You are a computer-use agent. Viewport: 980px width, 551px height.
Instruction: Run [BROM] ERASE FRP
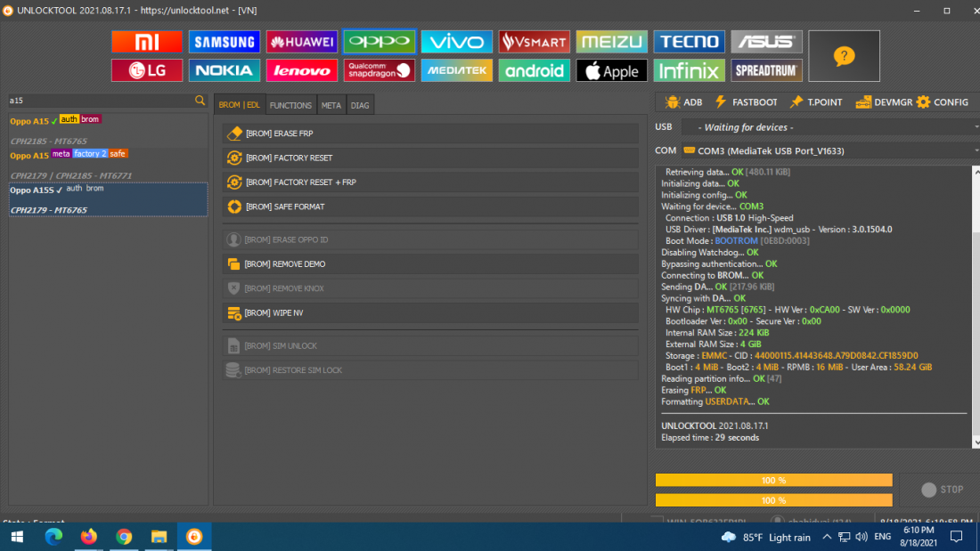point(430,133)
